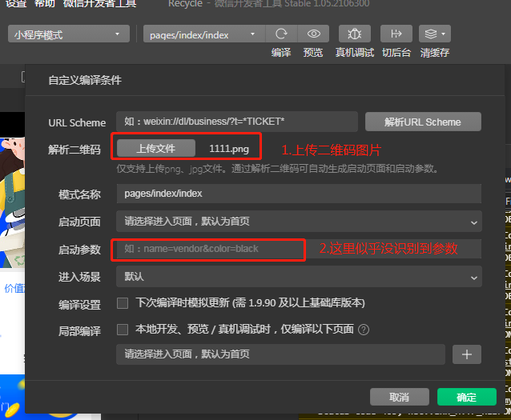511x420 pixels.
Task: Expand the 进入场景 dropdown
Action: [299, 277]
